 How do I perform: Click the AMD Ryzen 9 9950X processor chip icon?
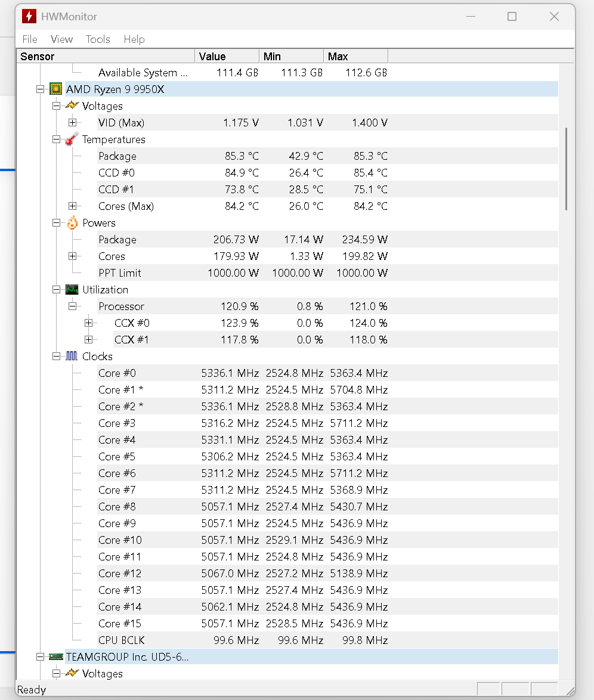click(56, 89)
